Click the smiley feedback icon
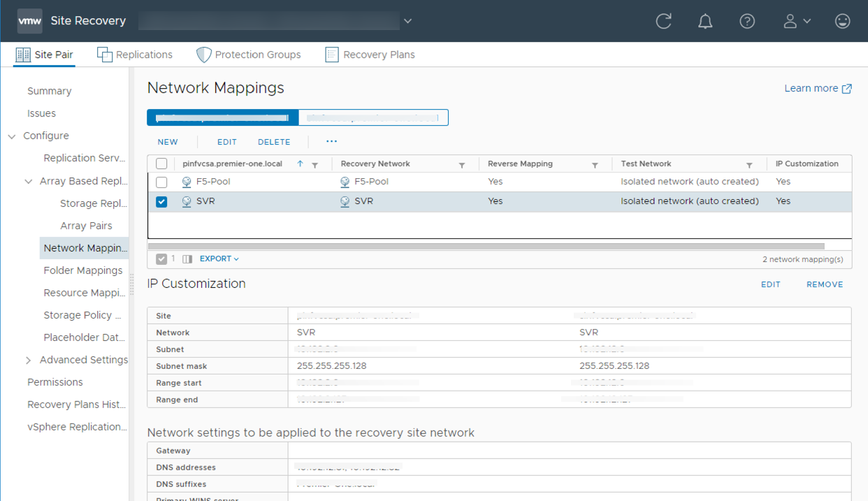Viewport: 868px width, 501px height. click(843, 21)
